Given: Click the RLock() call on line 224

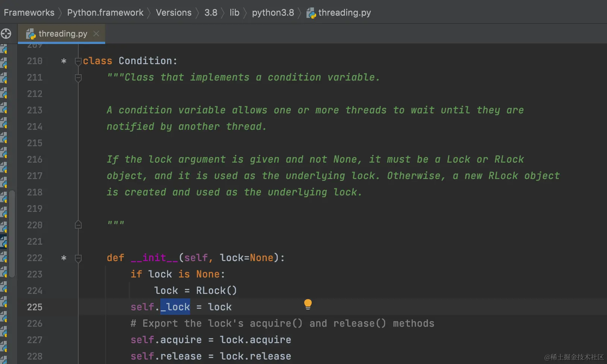Looking at the screenshot, I should [x=216, y=291].
